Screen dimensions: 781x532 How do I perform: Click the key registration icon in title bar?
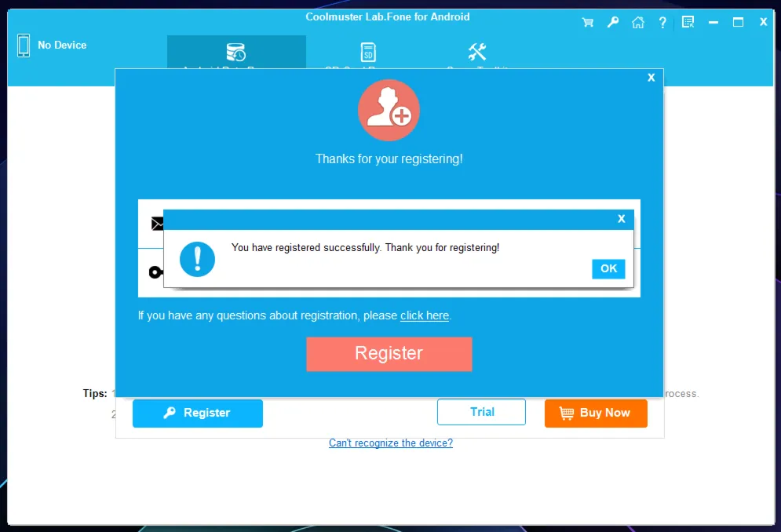coord(613,22)
